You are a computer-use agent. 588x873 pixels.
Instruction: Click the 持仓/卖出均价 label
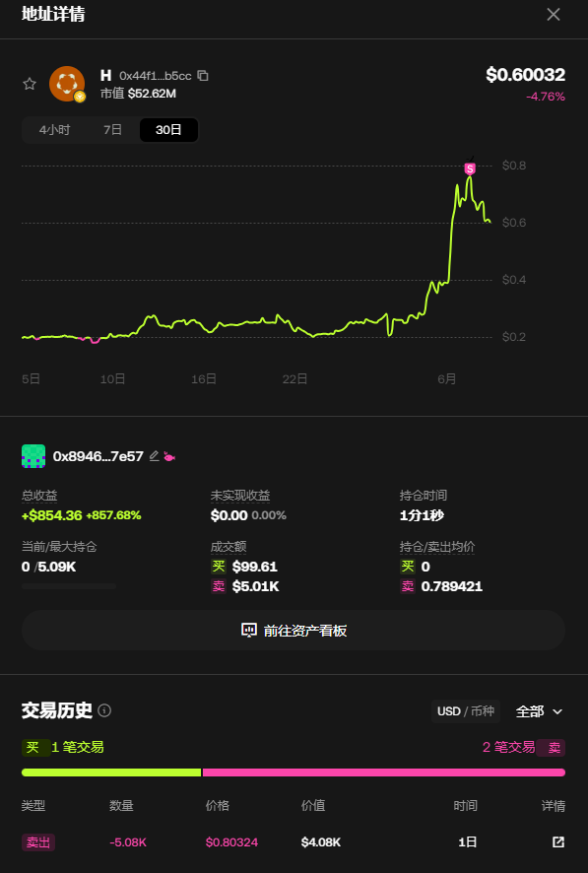coord(437,547)
